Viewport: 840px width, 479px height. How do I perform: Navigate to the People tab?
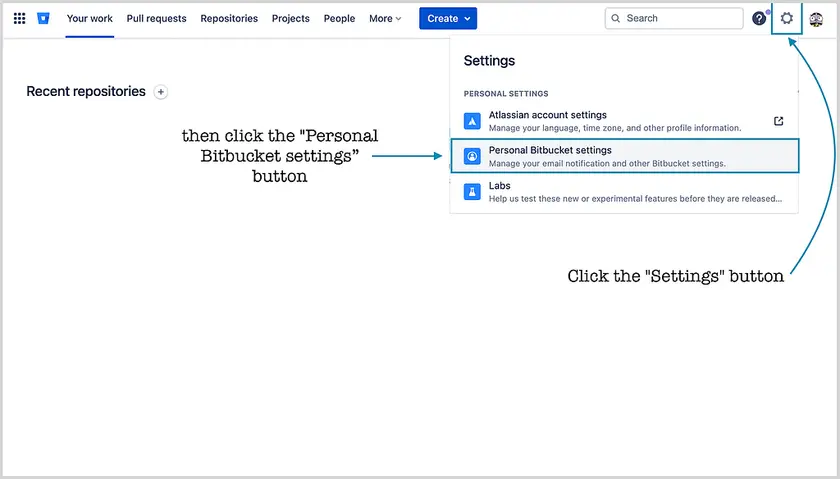tap(339, 19)
